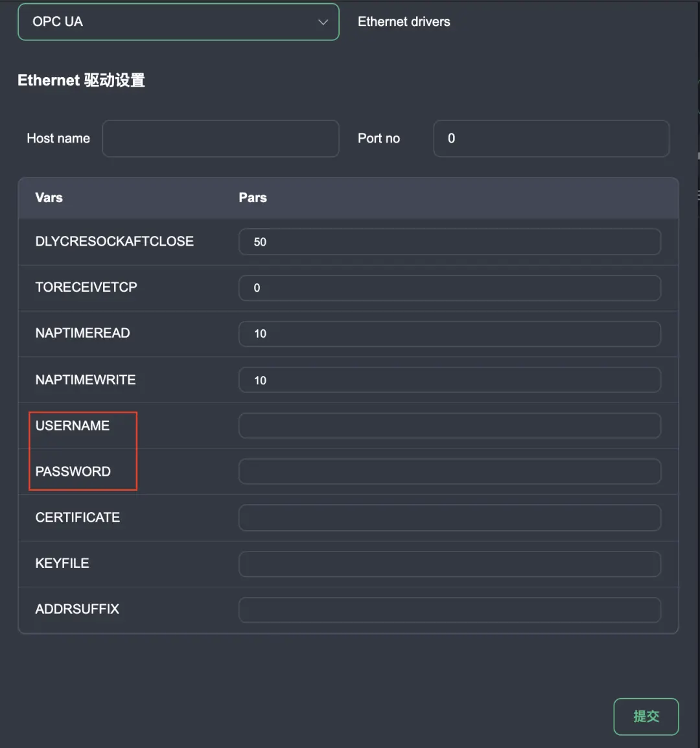Screen dimensions: 700x748
Task: Click the Ethernet 驱动设置 section heading
Action: (x=81, y=80)
